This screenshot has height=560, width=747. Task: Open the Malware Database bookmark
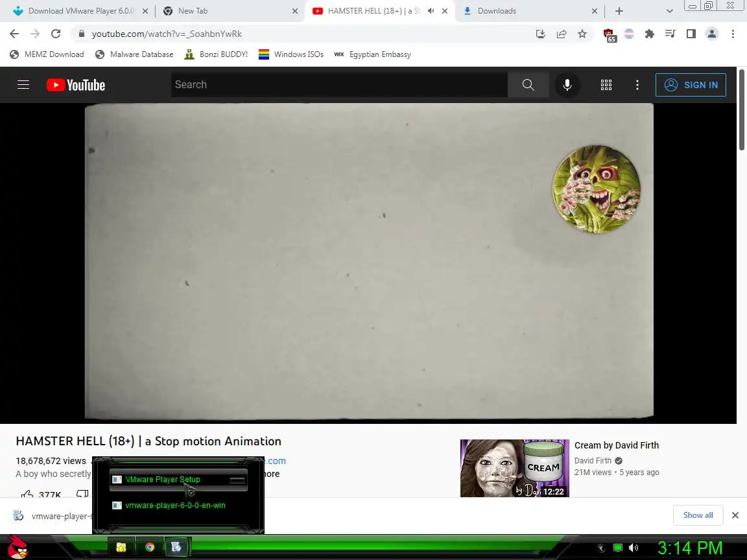coord(134,54)
